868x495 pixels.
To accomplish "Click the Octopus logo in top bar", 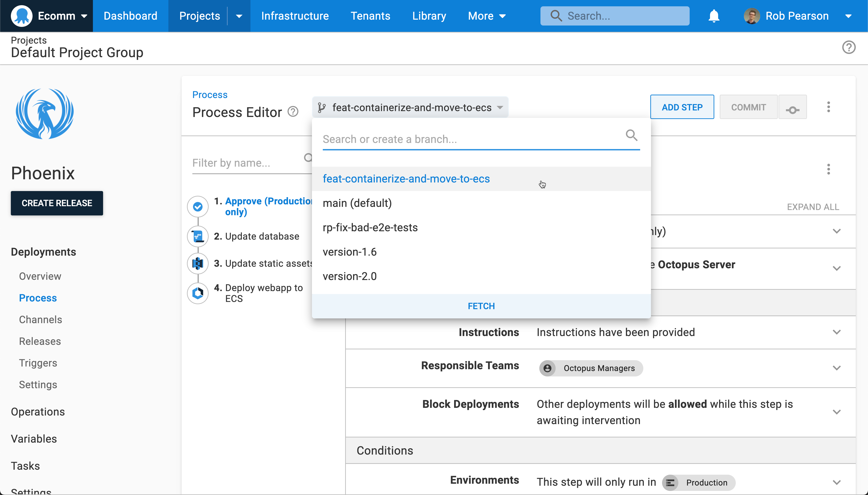I will [x=21, y=16].
